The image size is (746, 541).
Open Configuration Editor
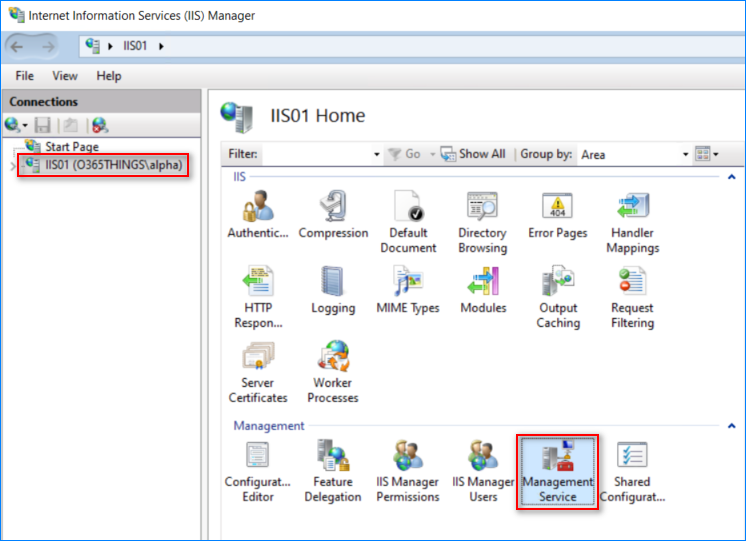click(257, 472)
